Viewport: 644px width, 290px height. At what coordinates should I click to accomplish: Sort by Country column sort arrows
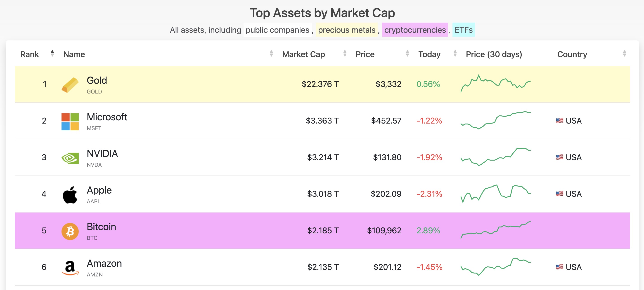[x=624, y=54]
